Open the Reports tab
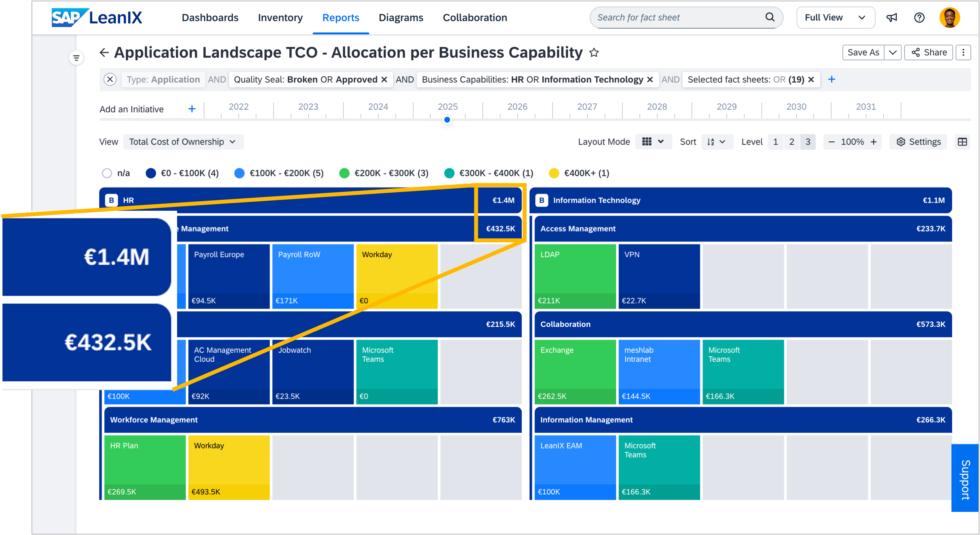980x535 pixels. pyautogui.click(x=340, y=17)
